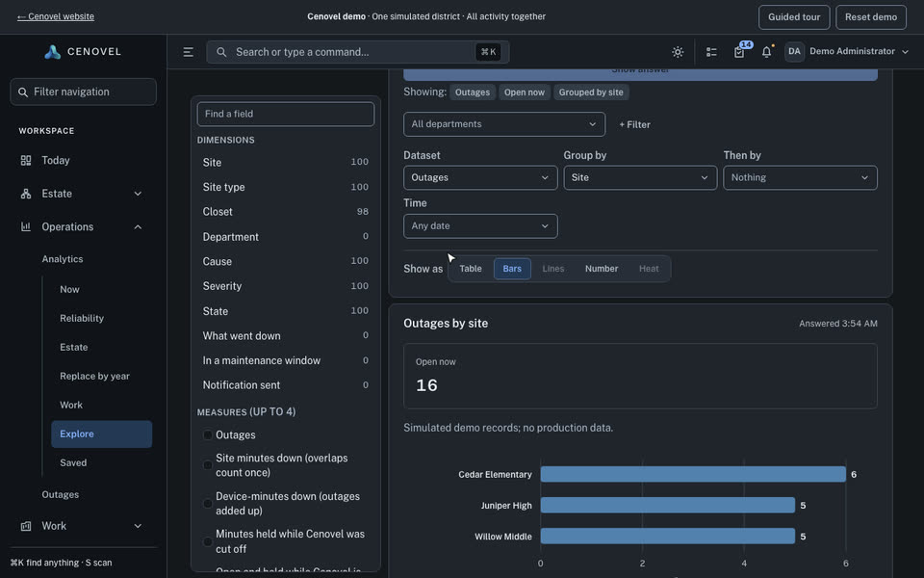
Task: Open the Saved analytics page
Action: pyautogui.click(x=73, y=463)
